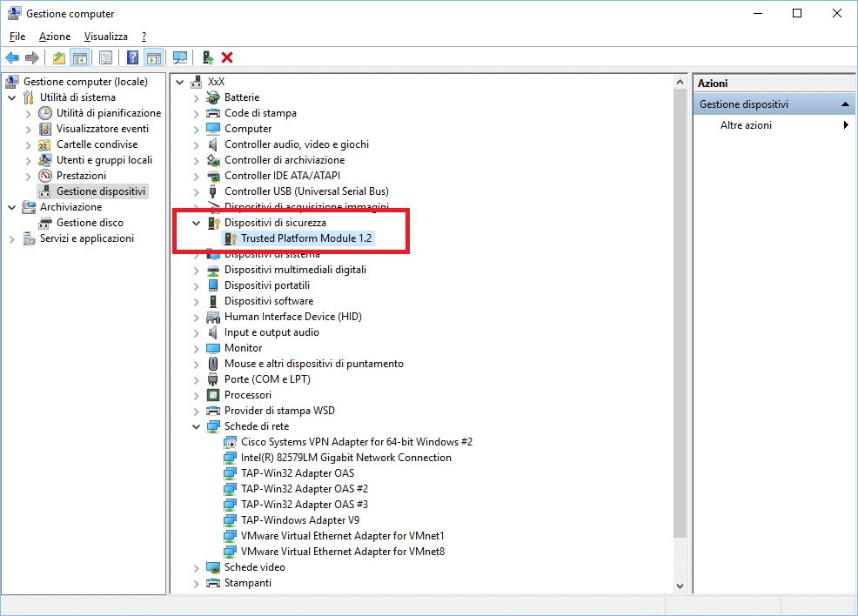Select the Prestazioni icon in tree
The image size is (858, 616).
[x=45, y=176]
